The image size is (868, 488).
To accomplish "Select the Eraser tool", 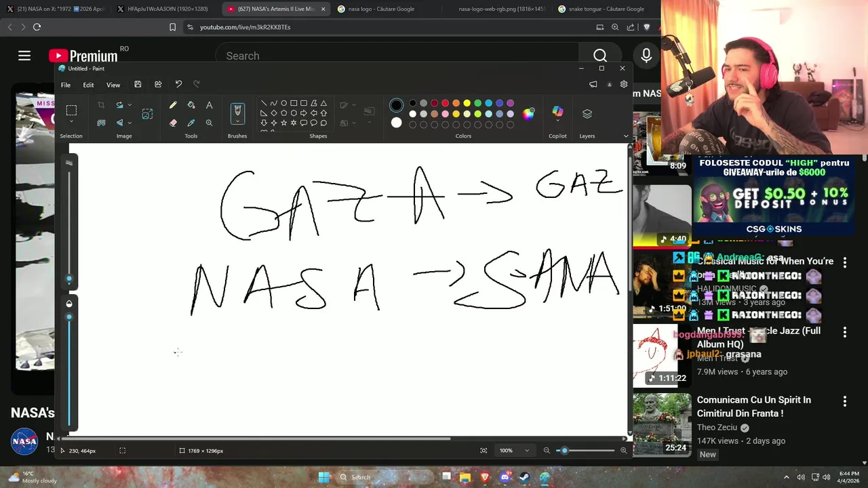I will point(173,123).
